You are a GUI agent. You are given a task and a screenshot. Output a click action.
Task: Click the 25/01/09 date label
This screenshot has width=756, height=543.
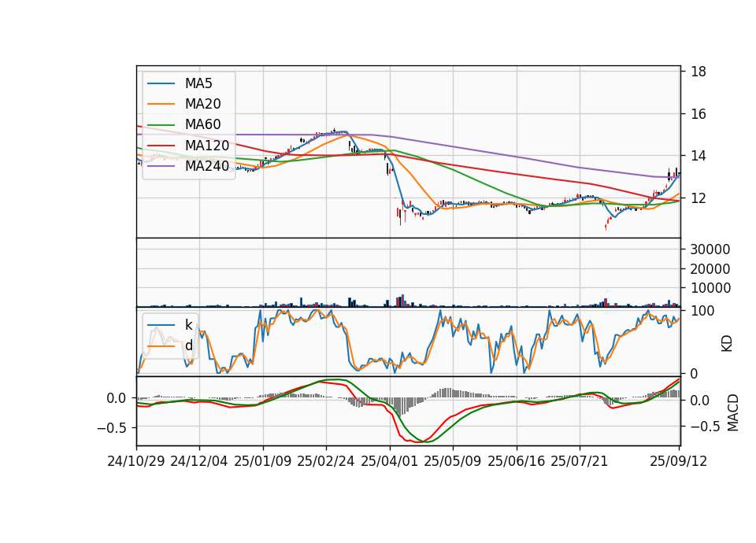coord(263,461)
